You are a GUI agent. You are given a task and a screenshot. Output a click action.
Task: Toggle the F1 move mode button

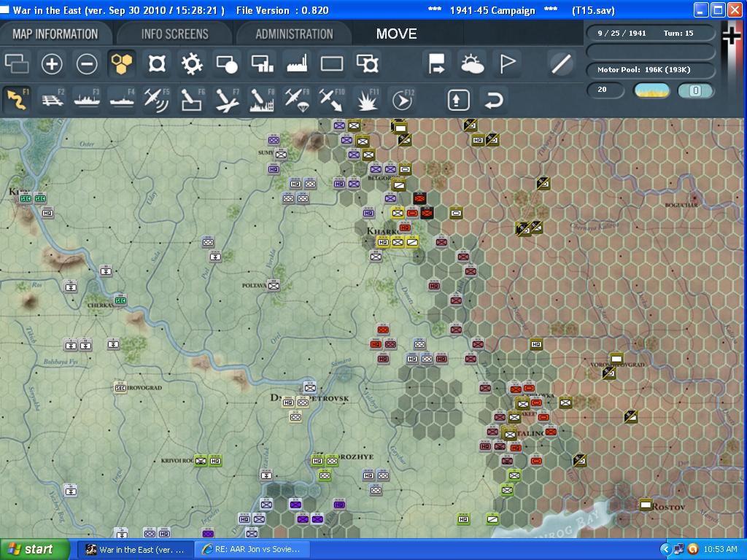[x=18, y=99]
